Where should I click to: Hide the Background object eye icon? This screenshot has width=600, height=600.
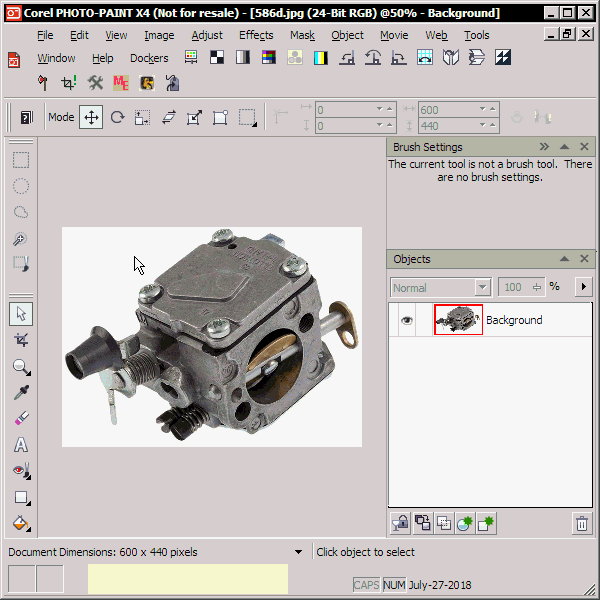click(407, 320)
